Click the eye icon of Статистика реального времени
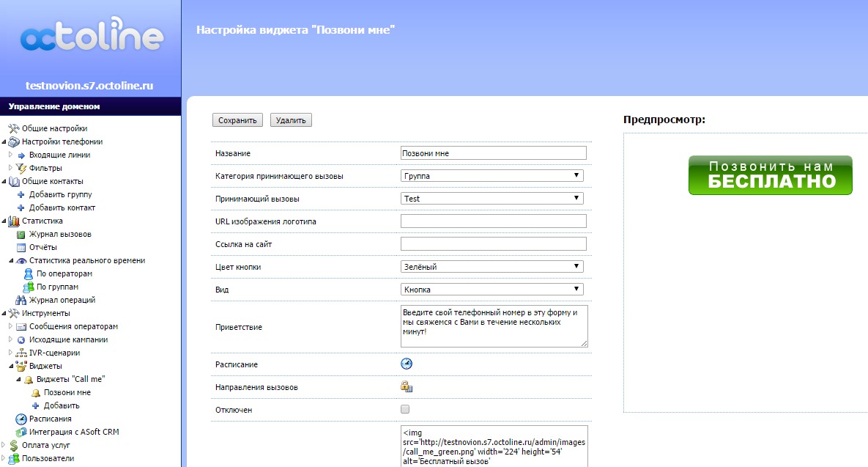Screen dimensions: 868x467 coord(21,261)
